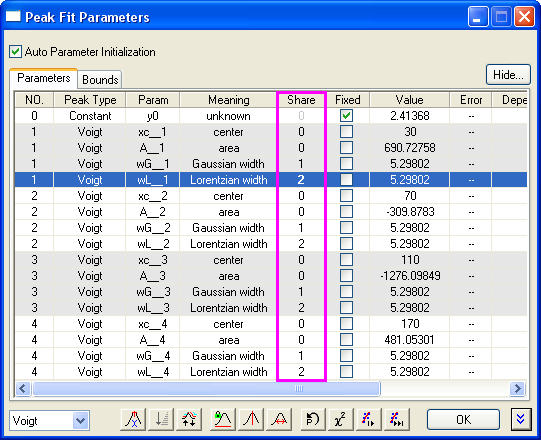Click the value 690.72758 for A__1
Screen dimensions: 541x440
[410, 148]
